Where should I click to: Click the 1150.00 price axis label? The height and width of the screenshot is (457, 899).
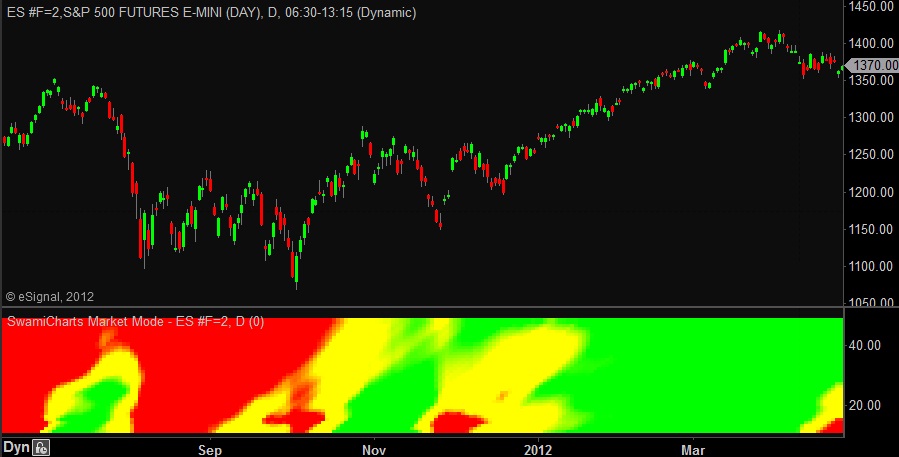tap(873, 229)
